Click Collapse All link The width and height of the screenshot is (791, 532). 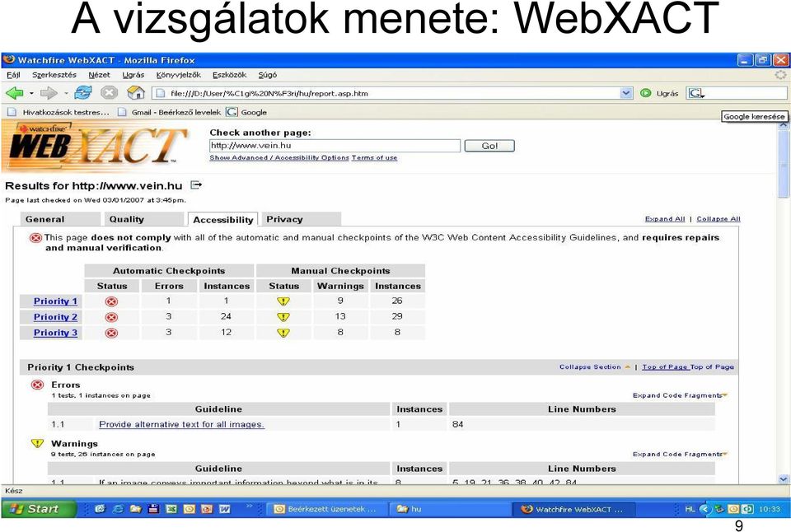point(718,219)
